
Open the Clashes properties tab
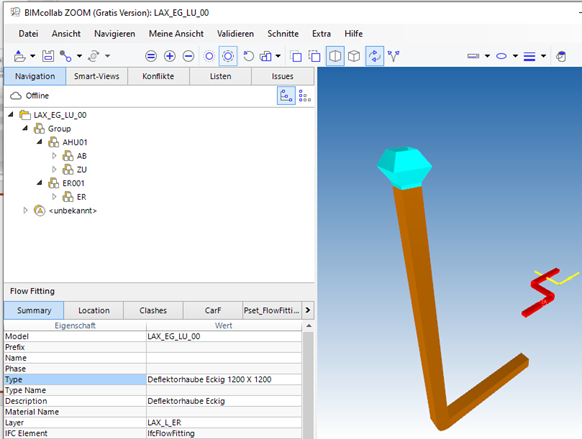tap(153, 310)
